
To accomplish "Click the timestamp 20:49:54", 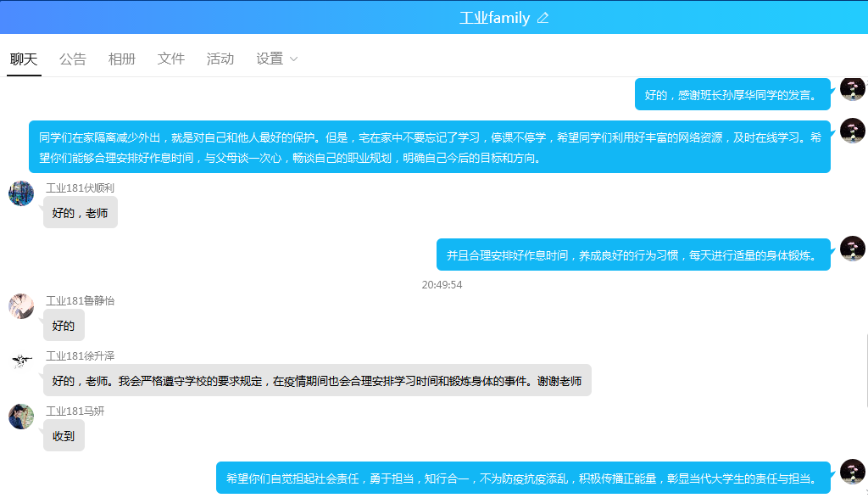I will pyautogui.click(x=442, y=285).
